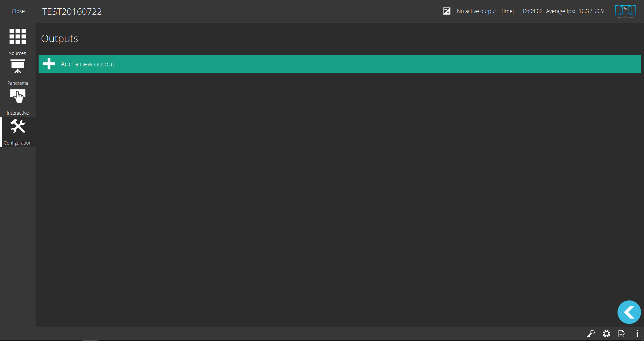Close the TEST20160722 project
The image size is (644, 341).
[x=18, y=11]
